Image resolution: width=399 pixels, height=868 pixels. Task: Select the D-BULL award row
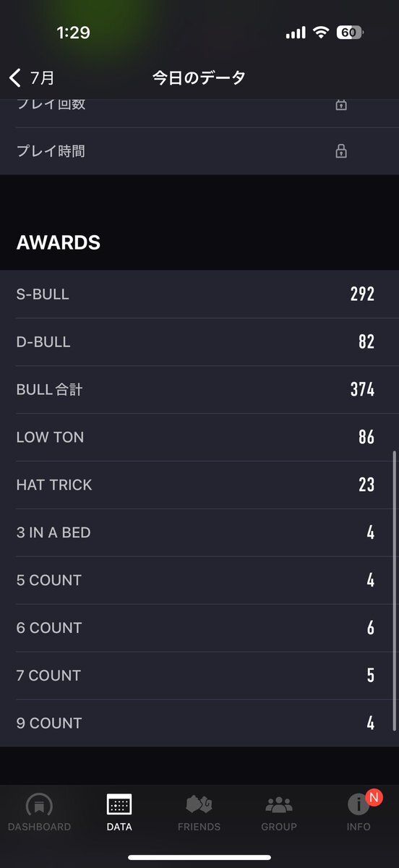199,342
